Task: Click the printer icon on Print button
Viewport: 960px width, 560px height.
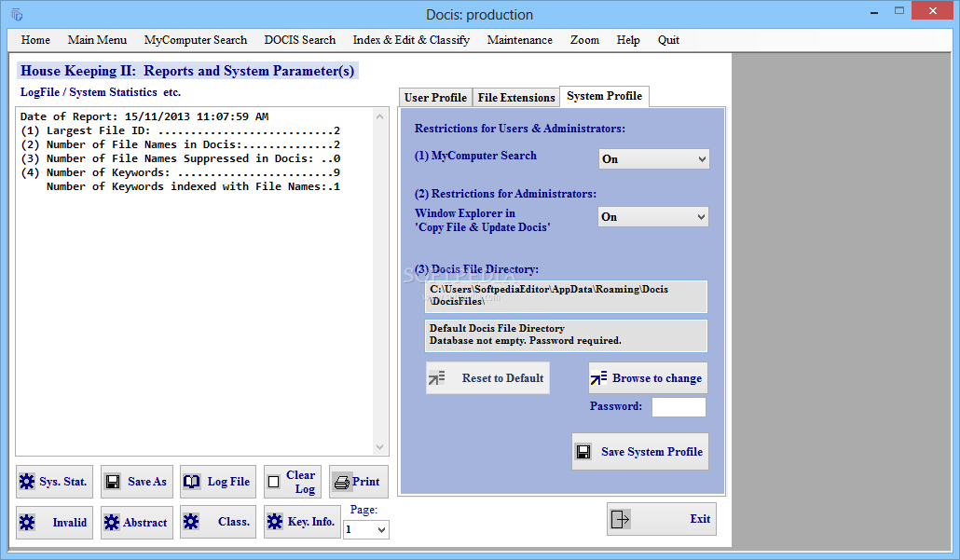Action: (x=342, y=483)
